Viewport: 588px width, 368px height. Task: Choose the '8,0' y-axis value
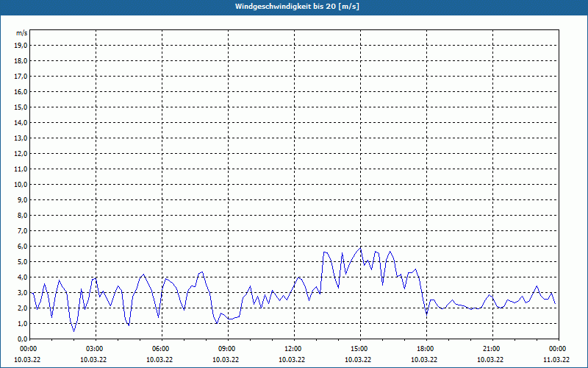coord(22,215)
